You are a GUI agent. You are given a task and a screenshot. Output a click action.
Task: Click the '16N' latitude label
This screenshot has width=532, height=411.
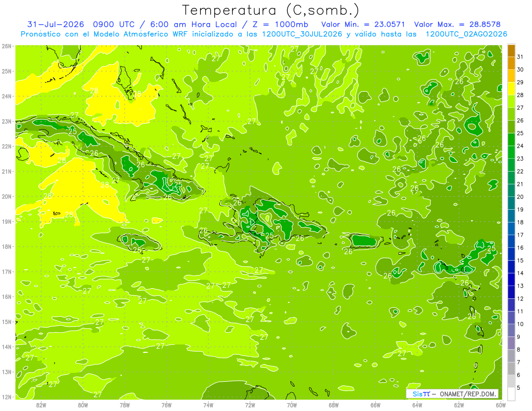(x=7, y=297)
